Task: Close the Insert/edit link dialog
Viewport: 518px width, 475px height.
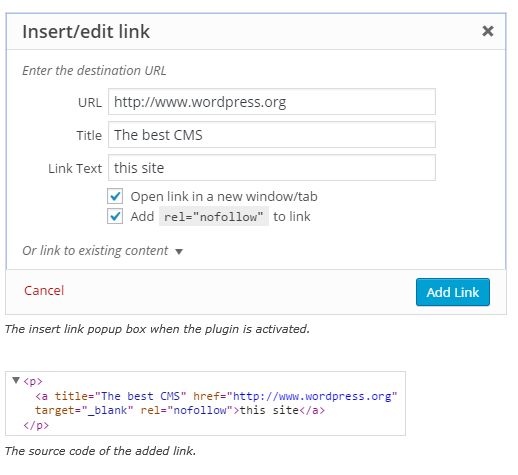Action: [x=488, y=31]
